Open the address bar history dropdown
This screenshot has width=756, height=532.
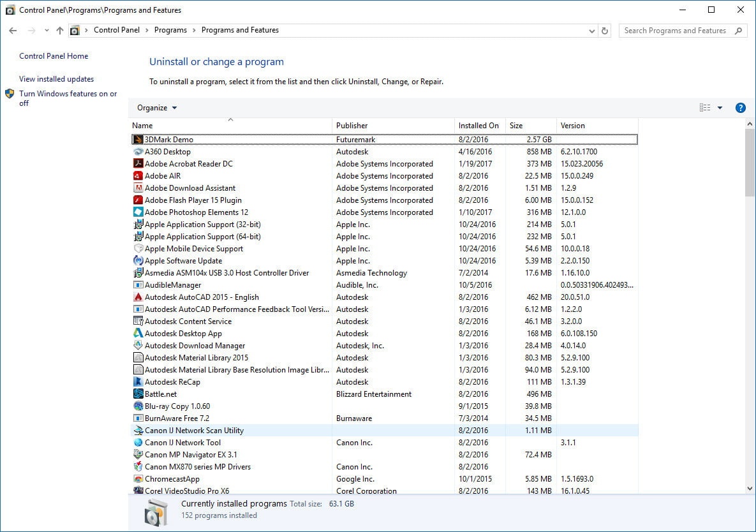pos(591,31)
